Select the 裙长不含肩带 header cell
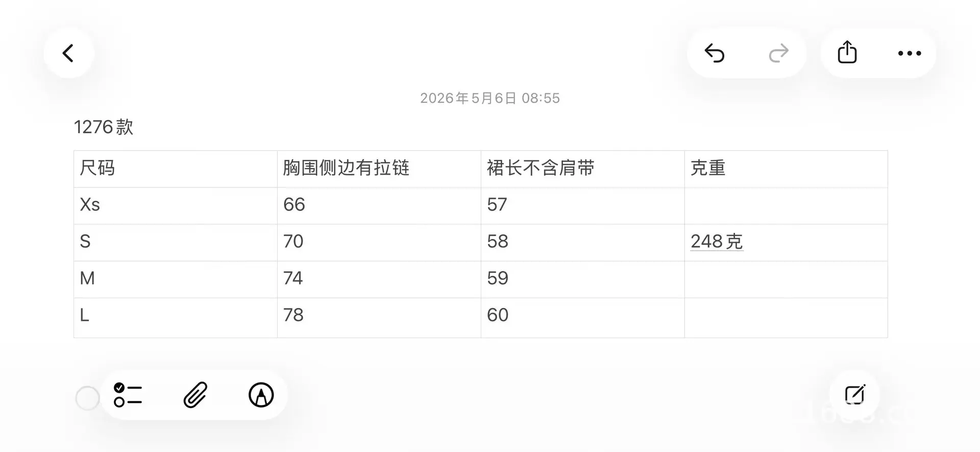The image size is (980, 452). point(582,169)
